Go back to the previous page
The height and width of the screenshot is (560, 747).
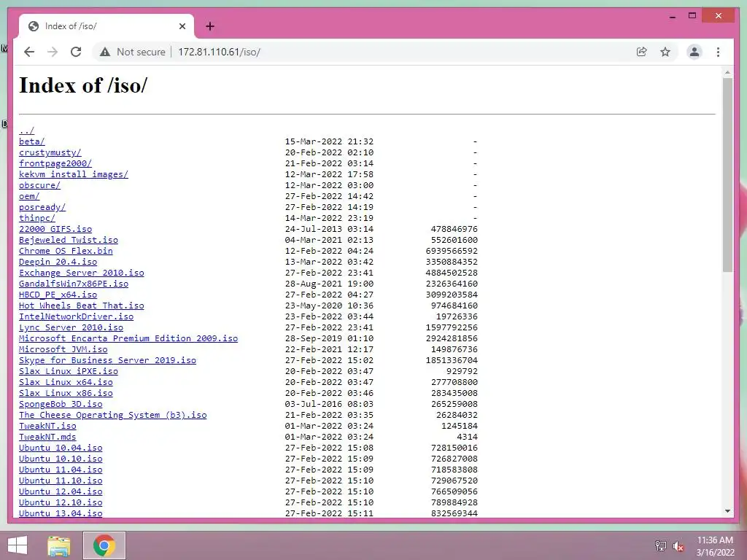tap(29, 52)
